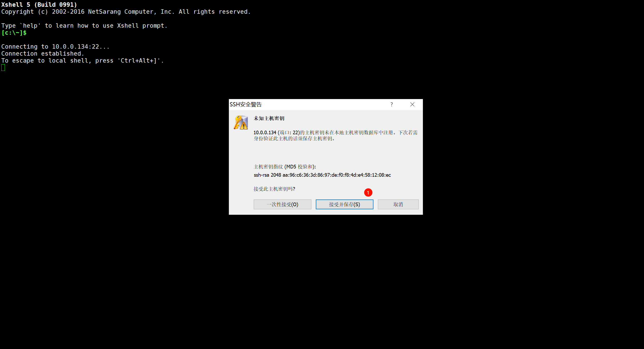The image size is (644, 349).
Task: Click the ssh-rsa 2048 fingerprint text
Action: click(322, 175)
